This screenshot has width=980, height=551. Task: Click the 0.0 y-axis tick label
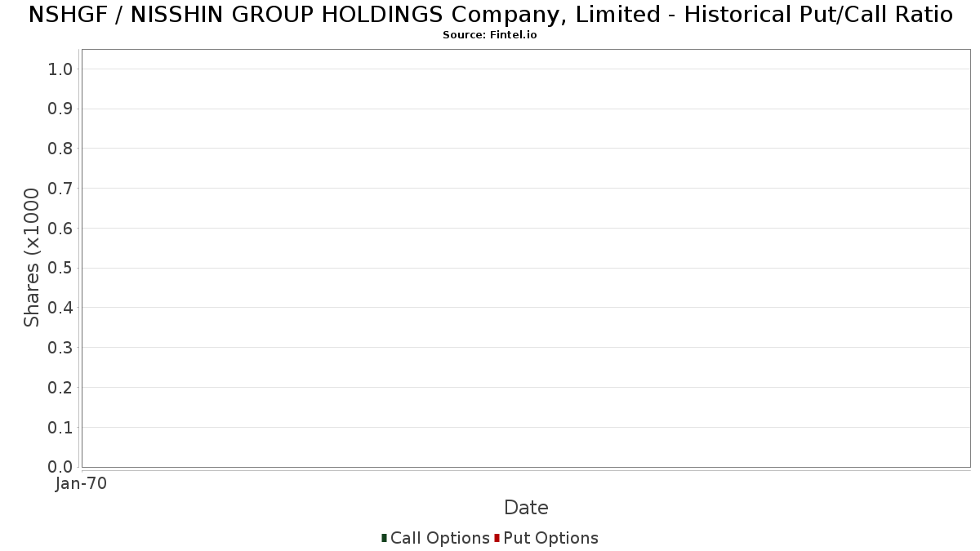click(60, 467)
